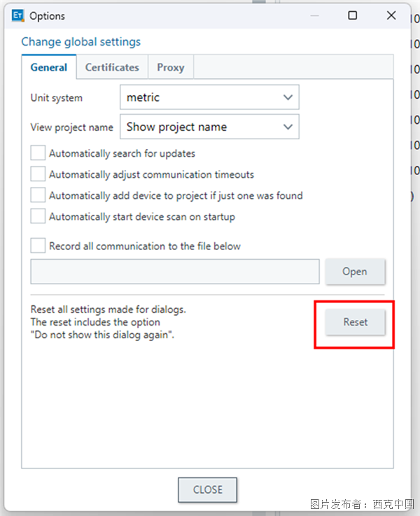Screen dimensions: 420x516
Task: Click the chevron arrow of Unit system dropdown
Action: [x=288, y=97]
